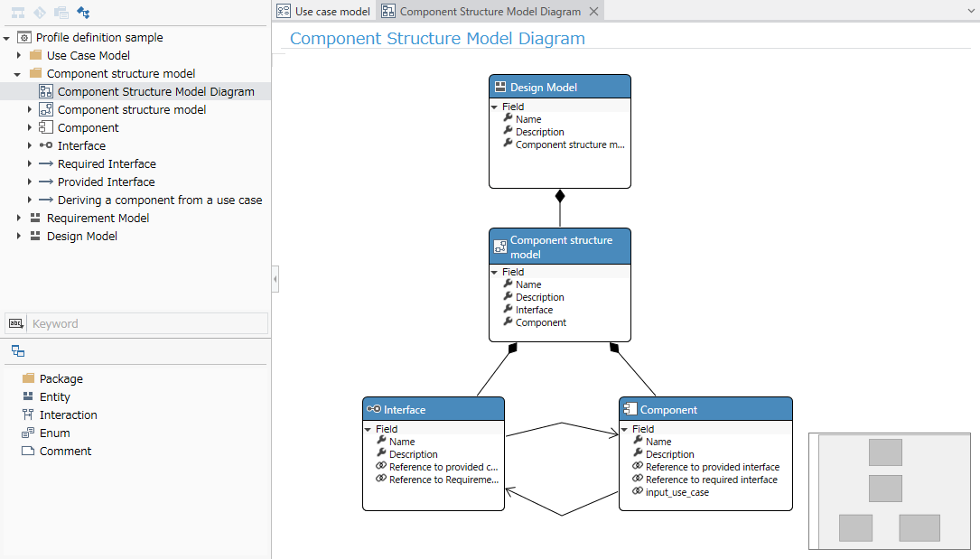Select 'Component structure m...' field in Design Model
The width and height of the screenshot is (980, 559).
click(x=570, y=144)
